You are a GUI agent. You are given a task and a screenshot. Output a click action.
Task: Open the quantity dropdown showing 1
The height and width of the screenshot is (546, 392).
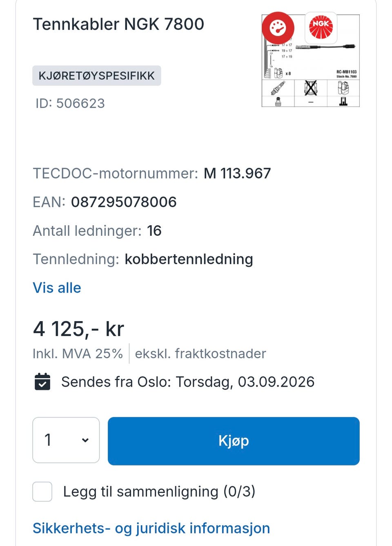tap(66, 440)
